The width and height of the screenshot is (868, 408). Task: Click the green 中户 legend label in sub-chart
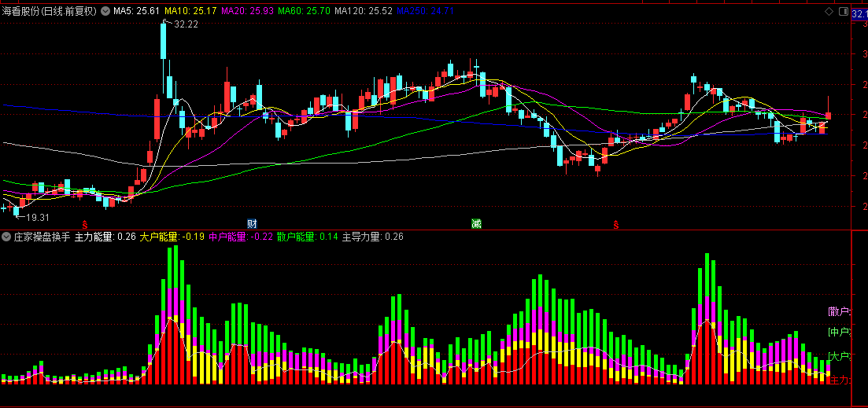tap(840, 333)
